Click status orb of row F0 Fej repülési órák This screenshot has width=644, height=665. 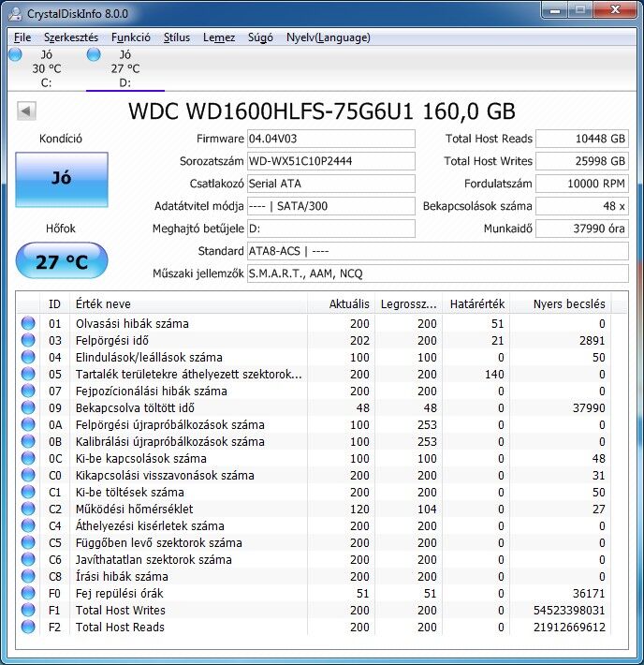(x=28, y=593)
